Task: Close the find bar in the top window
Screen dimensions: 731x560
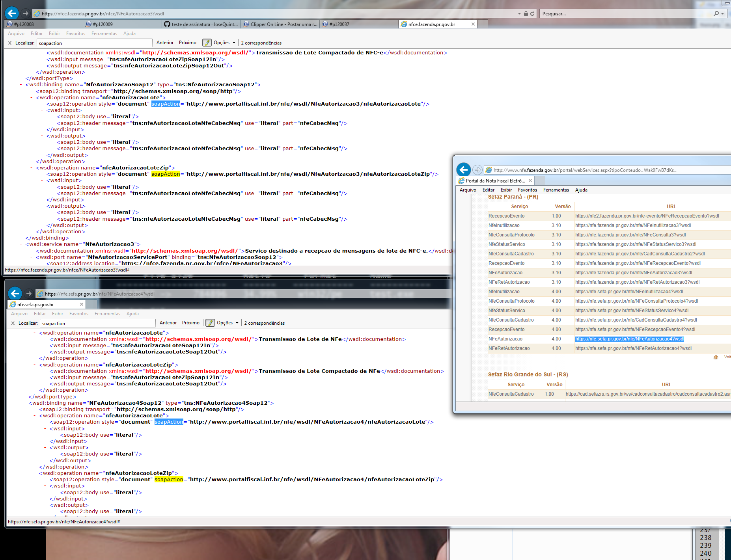Action: coord(9,43)
